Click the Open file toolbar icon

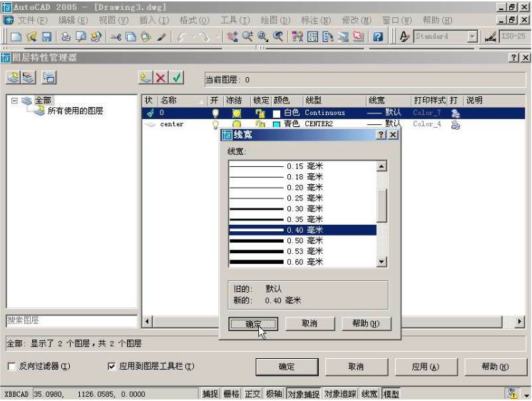tap(31, 36)
